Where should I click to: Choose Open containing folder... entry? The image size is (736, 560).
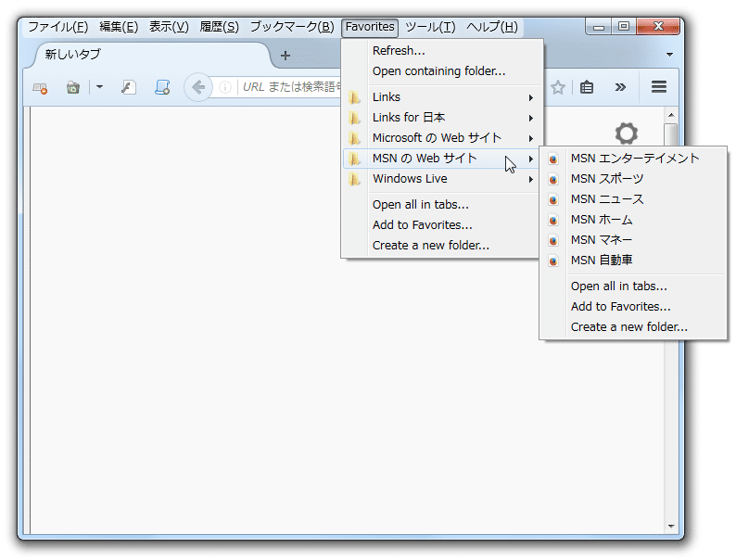click(443, 70)
